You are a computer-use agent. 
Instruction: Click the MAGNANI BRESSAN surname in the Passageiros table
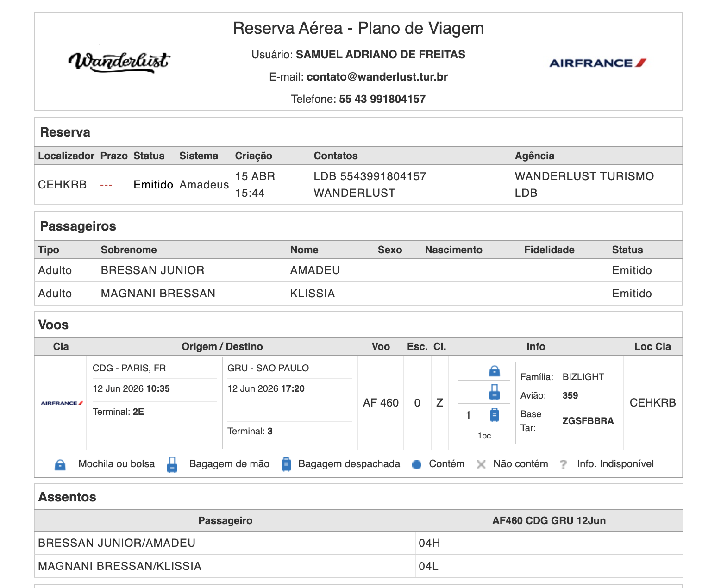pyautogui.click(x=158, y=294)
